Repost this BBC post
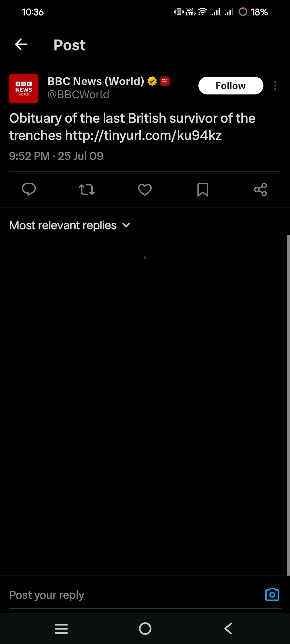Viewport: 290px width, 644px height. pos(87,189)
